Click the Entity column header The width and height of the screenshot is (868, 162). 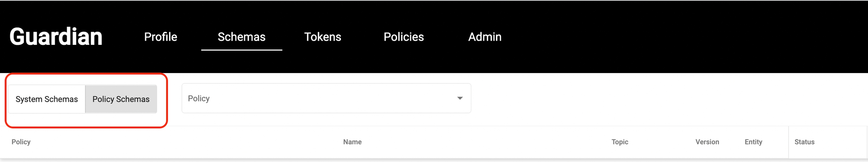(x=753, y=142)
